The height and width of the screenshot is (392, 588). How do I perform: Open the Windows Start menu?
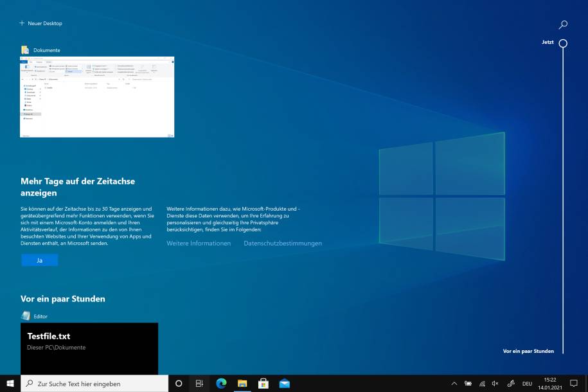pos(10,384)
